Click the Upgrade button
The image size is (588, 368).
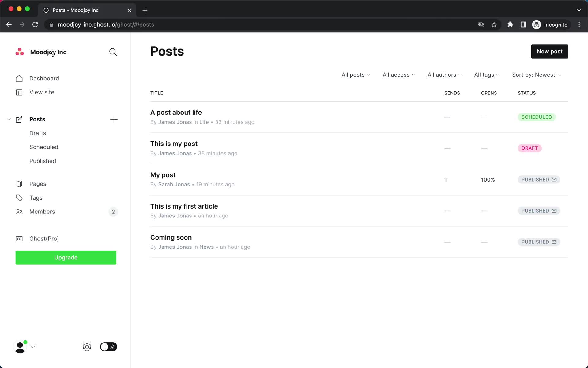66,257
